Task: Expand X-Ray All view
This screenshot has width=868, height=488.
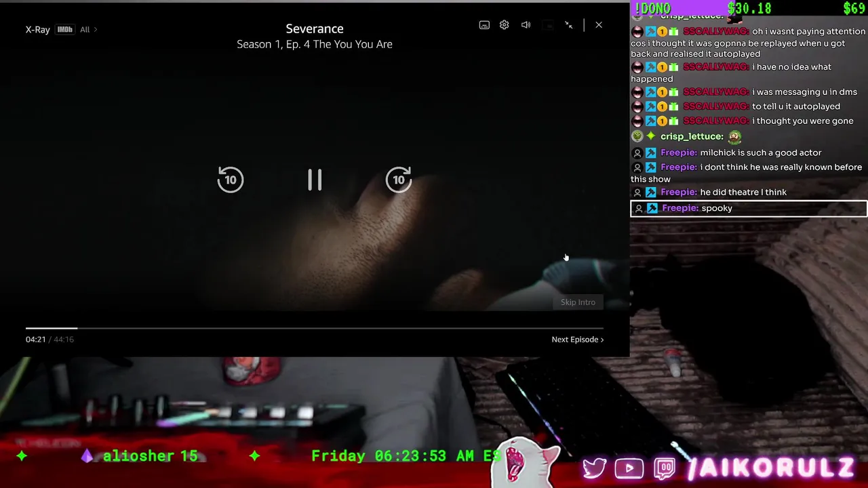Action: click(89, 30)
